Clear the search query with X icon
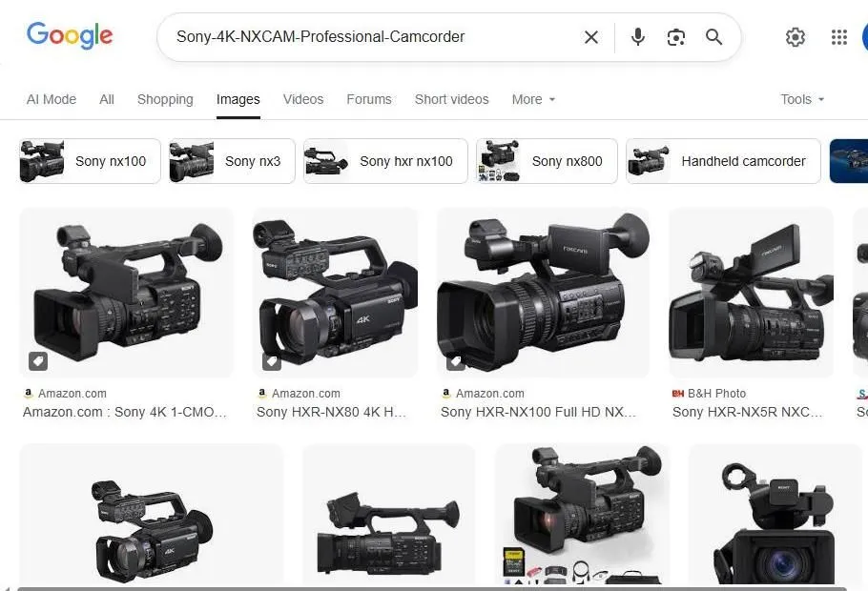This screenshot has height=591, width=868. click(x=591, y=37)
